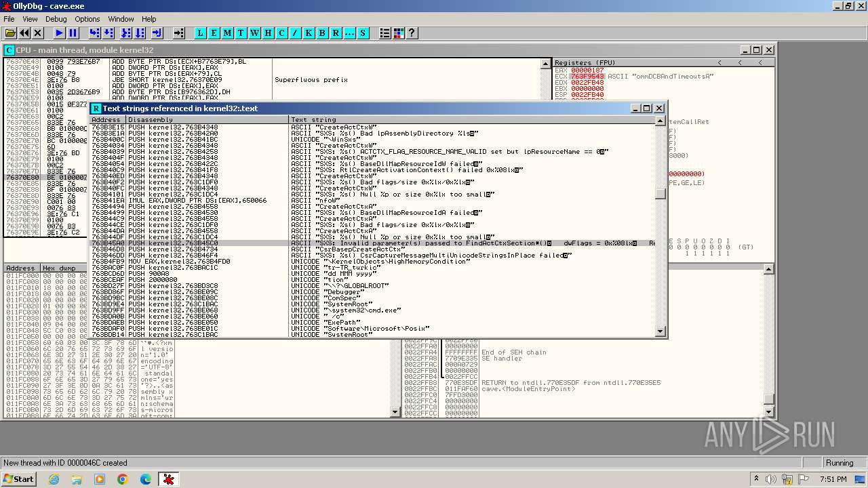The width and height of the screenshot is (868, 488).
Task: Click the OllyDbg taskbar button
Action: pyautogui.click(x=168, y=479)
